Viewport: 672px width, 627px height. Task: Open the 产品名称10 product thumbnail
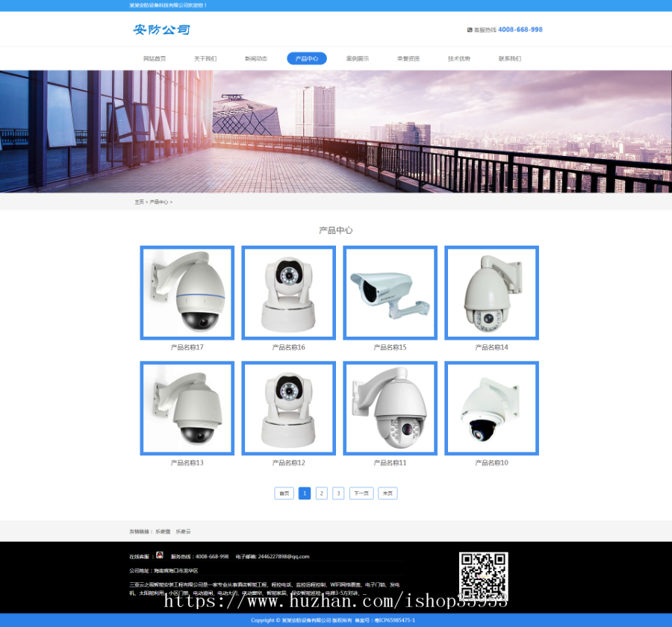pos(491,408)
